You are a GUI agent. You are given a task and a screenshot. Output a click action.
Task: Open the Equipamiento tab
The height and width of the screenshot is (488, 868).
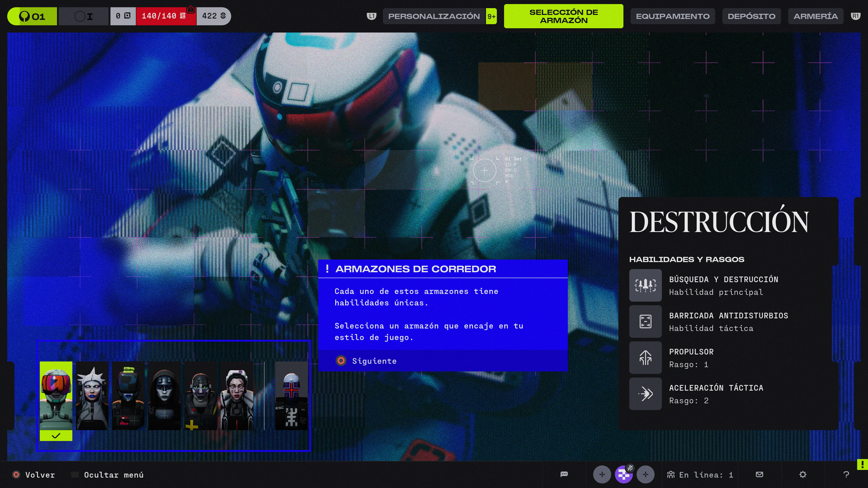(672, 16)
